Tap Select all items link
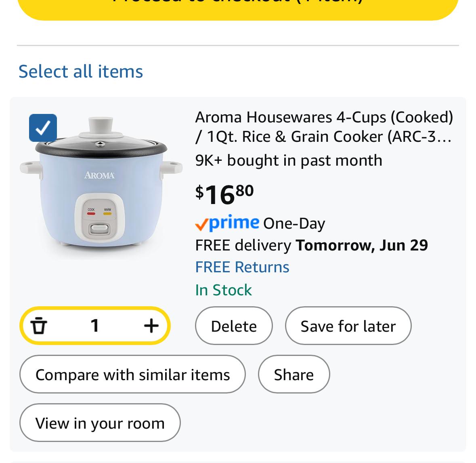This screenshot has height=463, width=476. (81, 72)
